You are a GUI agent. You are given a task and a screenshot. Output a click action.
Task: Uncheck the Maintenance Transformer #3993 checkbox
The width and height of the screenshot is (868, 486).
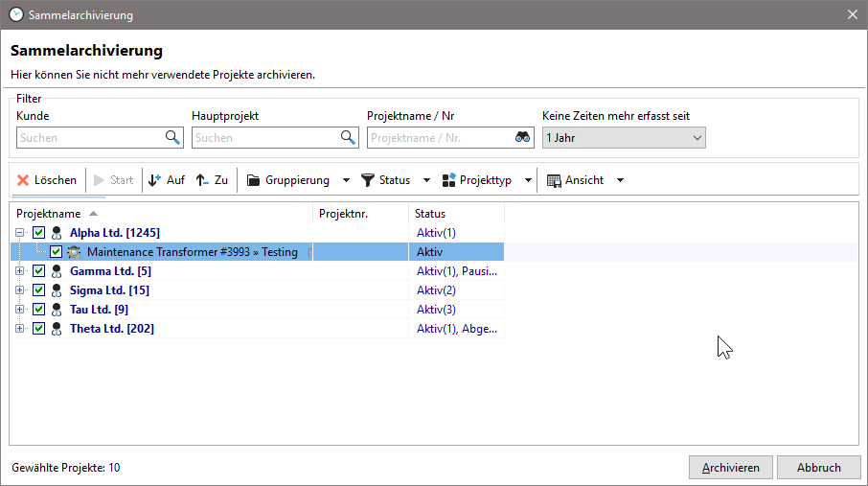click(x=57, y=252)
